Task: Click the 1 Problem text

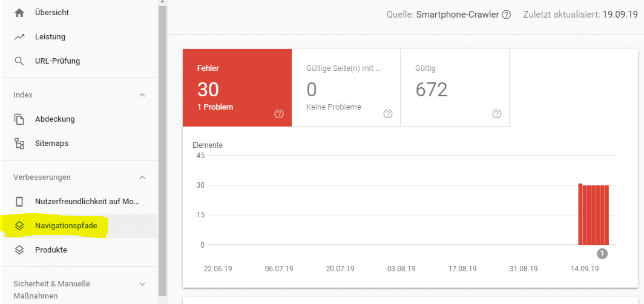Action: (215, 107)
